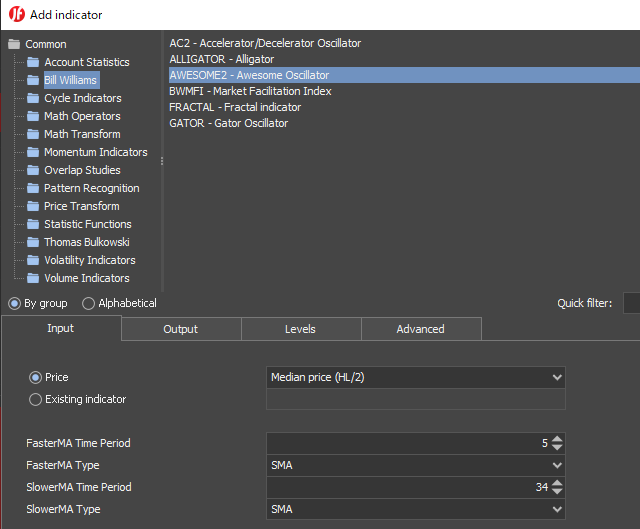640x529 pixels.
Task: Select the Overlap Studies folder icon
Action: [x=33, y=170]
